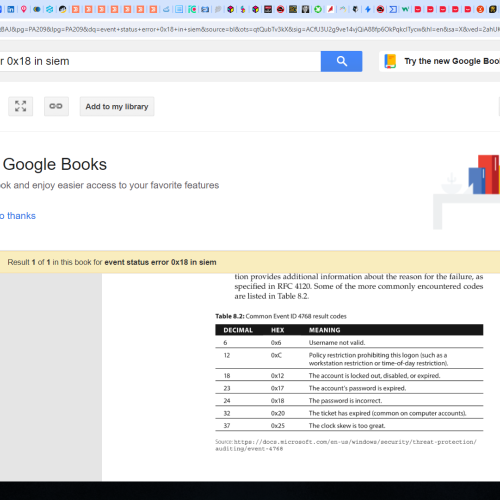The image size is (500, 500).
Task: Open the dark window bookmark with red bar
Action: (x=268, y=9)
